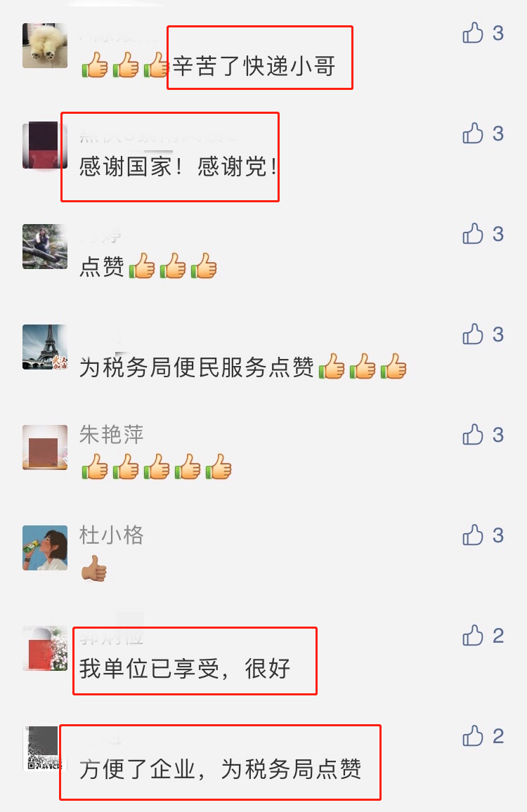Tap the comment '方便了企业，为税务局点赞'
The image size is (527, 812).
[x=220, y=770]
